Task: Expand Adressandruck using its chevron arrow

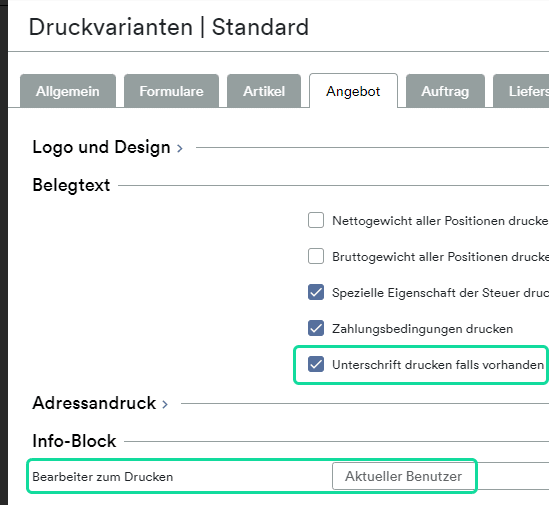Action: point(165,404)
